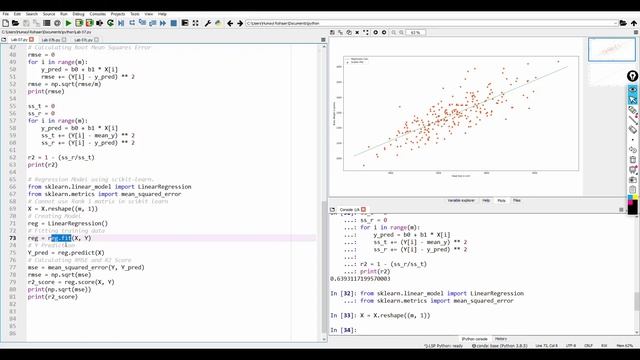This screenshot has height=360, width=640.
Task: Switch to the Lab 07.py editor tab
Action: (19, 40)
